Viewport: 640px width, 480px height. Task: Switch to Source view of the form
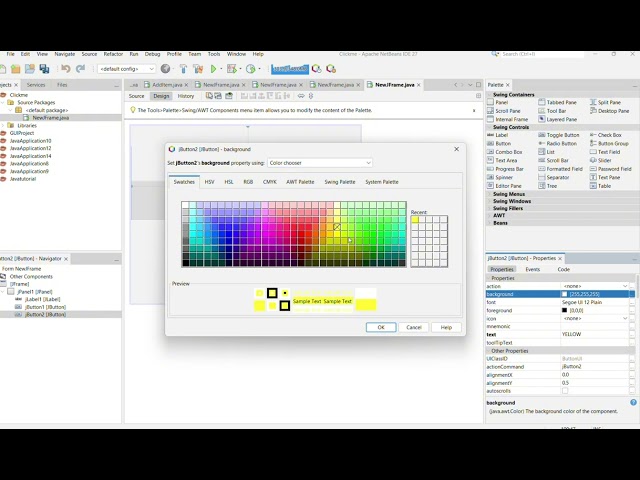tap(136, 96)
